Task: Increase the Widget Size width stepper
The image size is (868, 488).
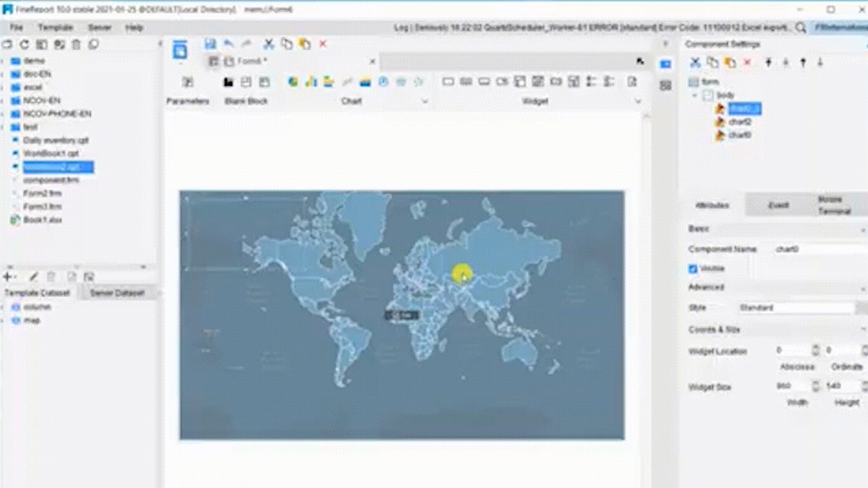Action: (x=815, y=384)
